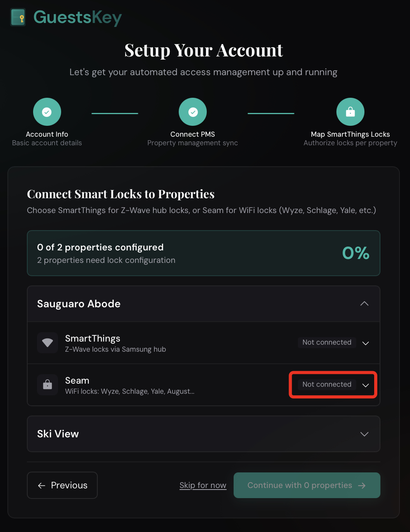410x532 pixels.
Task: Click the back arrow inside Previous button
Action: 41,485
